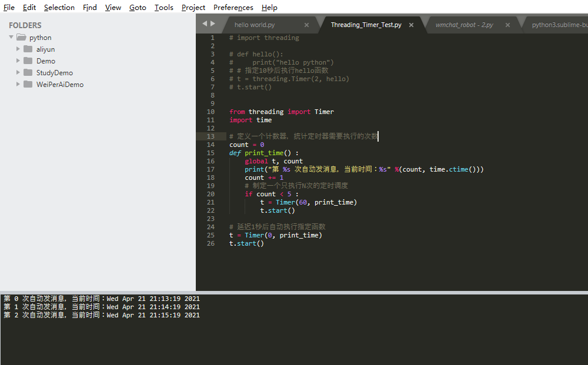
Task: Expand the Demo folder arrow
Action: (x=18, y=61)
